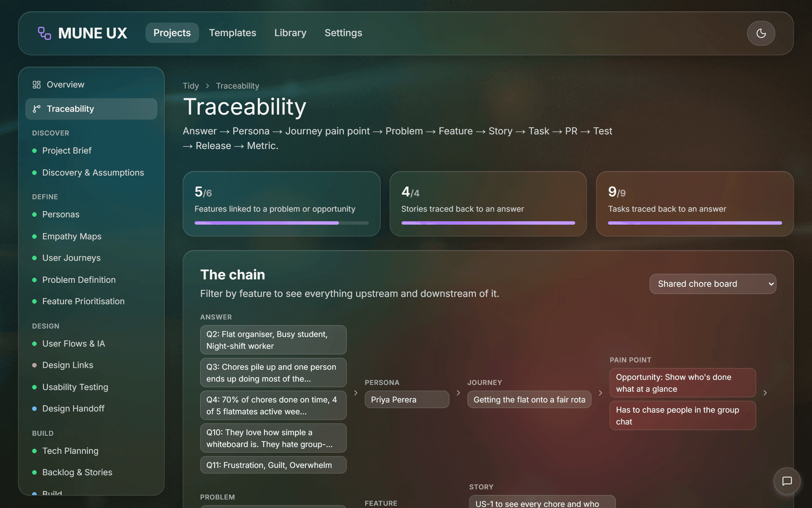
Task: Go to User Journeys in the sidebar
Action: coord(91,258)
